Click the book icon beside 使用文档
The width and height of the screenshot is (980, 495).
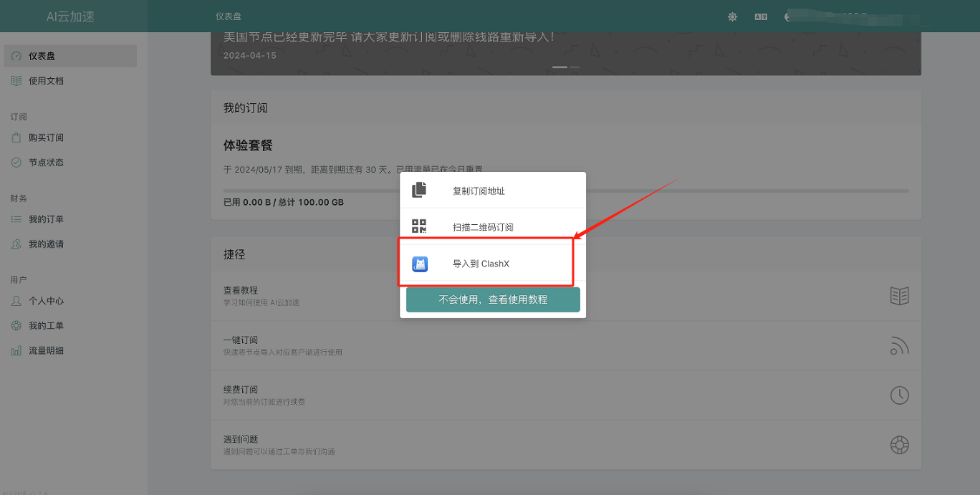(16, 81)
